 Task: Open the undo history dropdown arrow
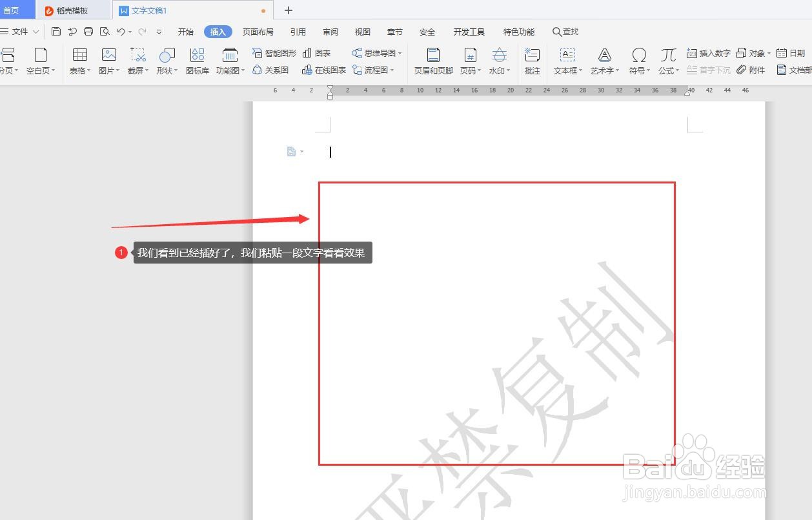130,32
